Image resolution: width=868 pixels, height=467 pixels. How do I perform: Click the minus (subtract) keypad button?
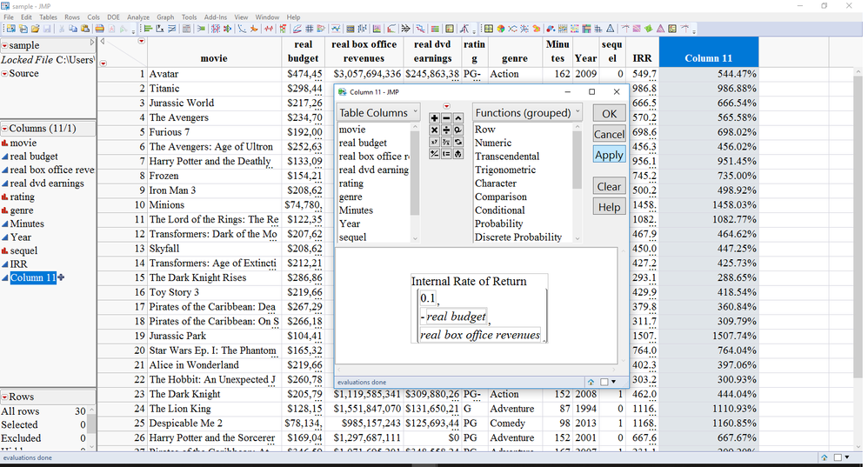[x=446, y=118]
